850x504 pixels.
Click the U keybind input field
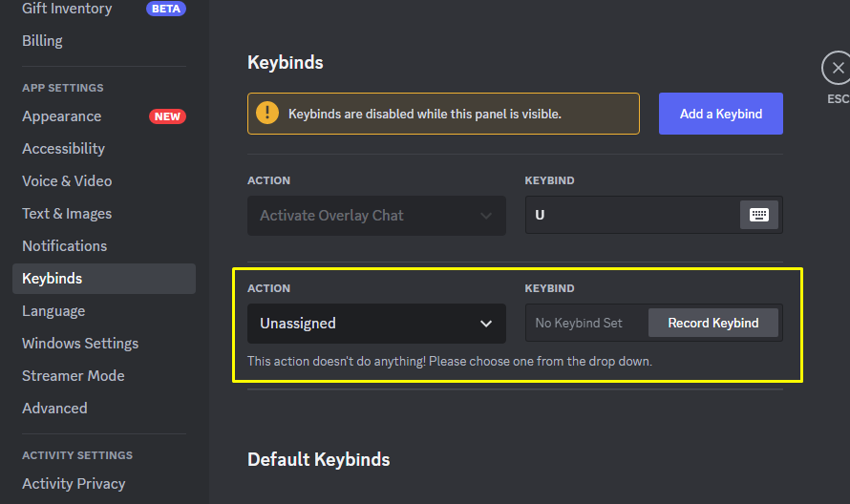point(632,215)
